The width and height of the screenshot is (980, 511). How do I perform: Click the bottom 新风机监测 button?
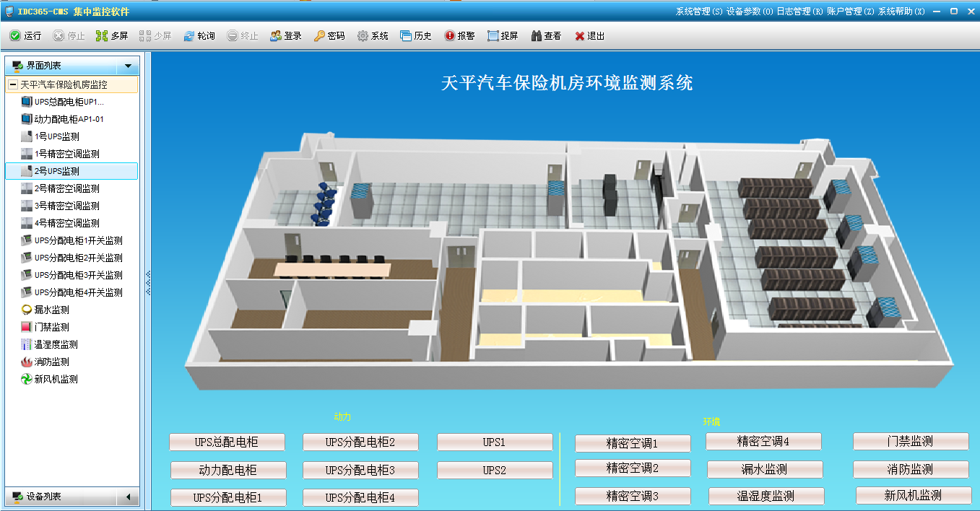[914, 495]
